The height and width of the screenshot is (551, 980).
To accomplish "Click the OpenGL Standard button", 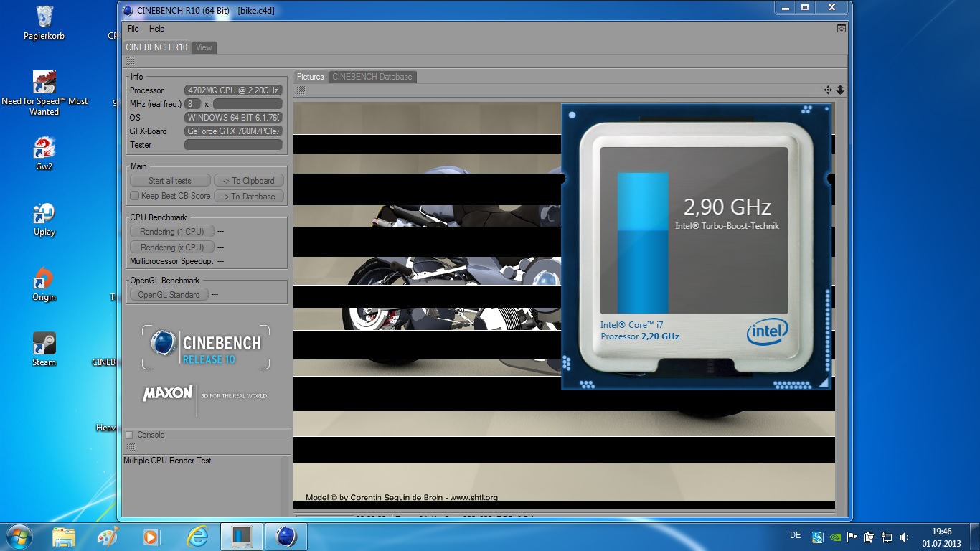I will [x=169, y=295].
